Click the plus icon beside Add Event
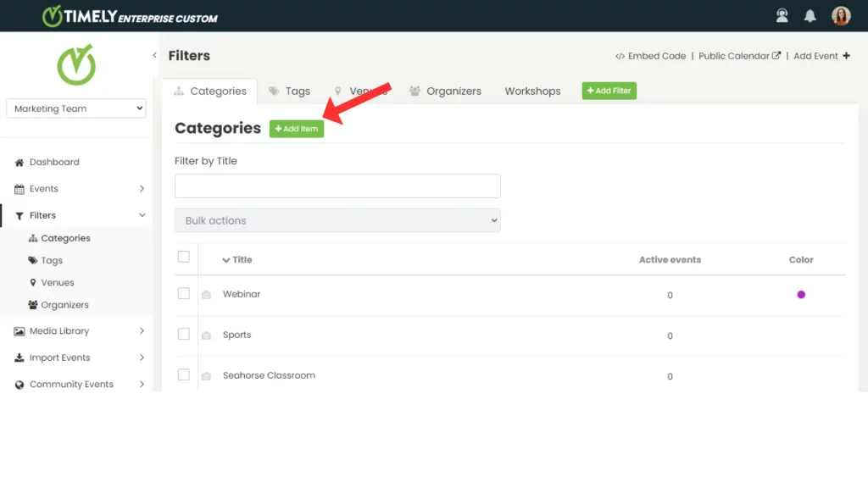This screenshot has width=868, height=488. [x=847, y=56]
